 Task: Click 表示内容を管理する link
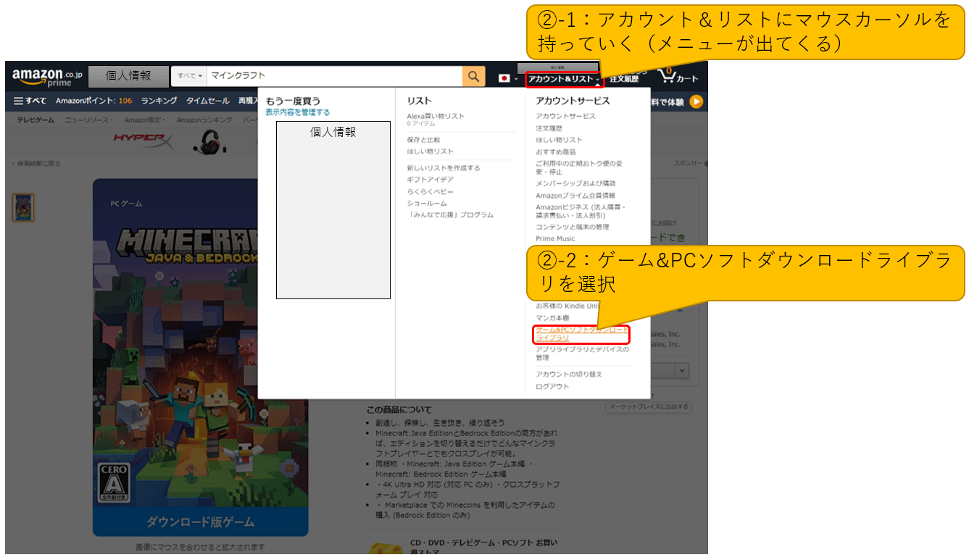tap(297, 112)
